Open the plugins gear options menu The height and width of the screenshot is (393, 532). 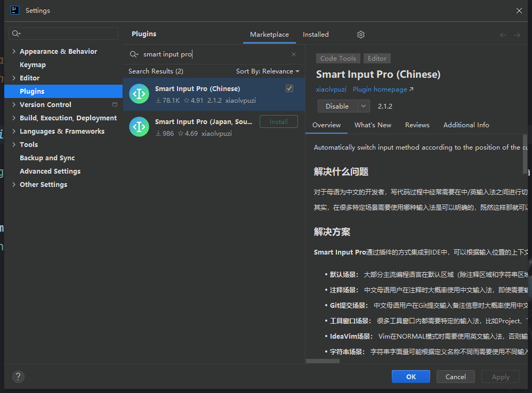point(361,35)
